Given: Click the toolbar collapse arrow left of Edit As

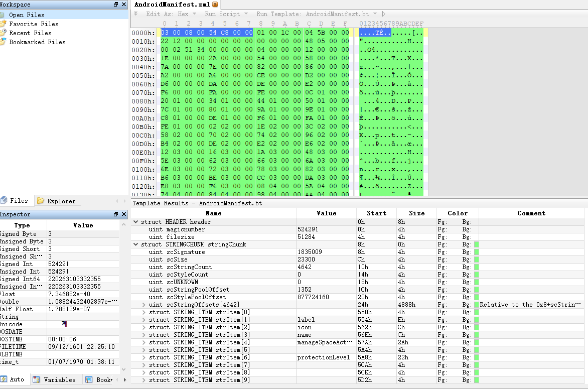Looking at the screenshot, I should (136, 14).
